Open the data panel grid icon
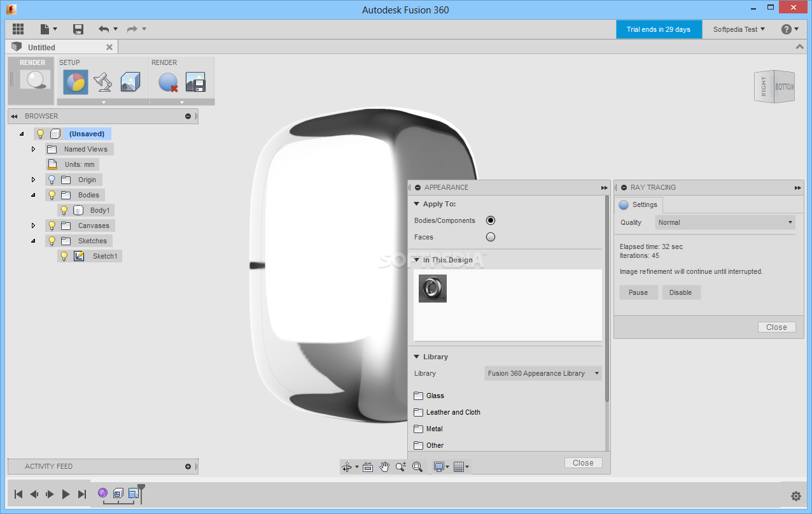The height and width of the screenshot is (514, 812). [x=18, y=29]
